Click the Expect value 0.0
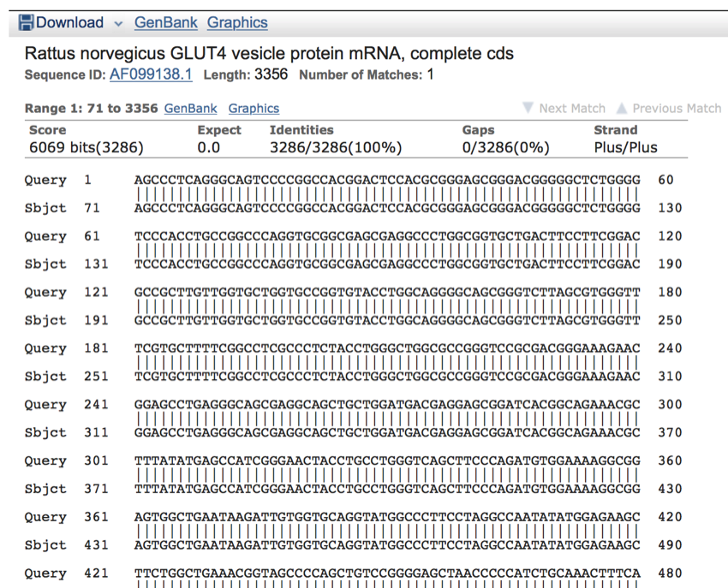This screenshot has height=588, width=728. (208, 147)
